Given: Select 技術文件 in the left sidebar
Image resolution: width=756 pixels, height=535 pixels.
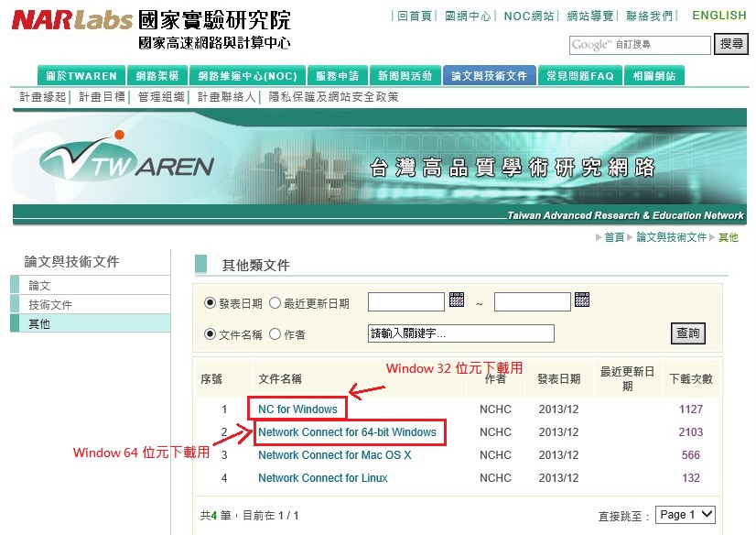Looking at the screenshot, I should click(x=50, y=305).
